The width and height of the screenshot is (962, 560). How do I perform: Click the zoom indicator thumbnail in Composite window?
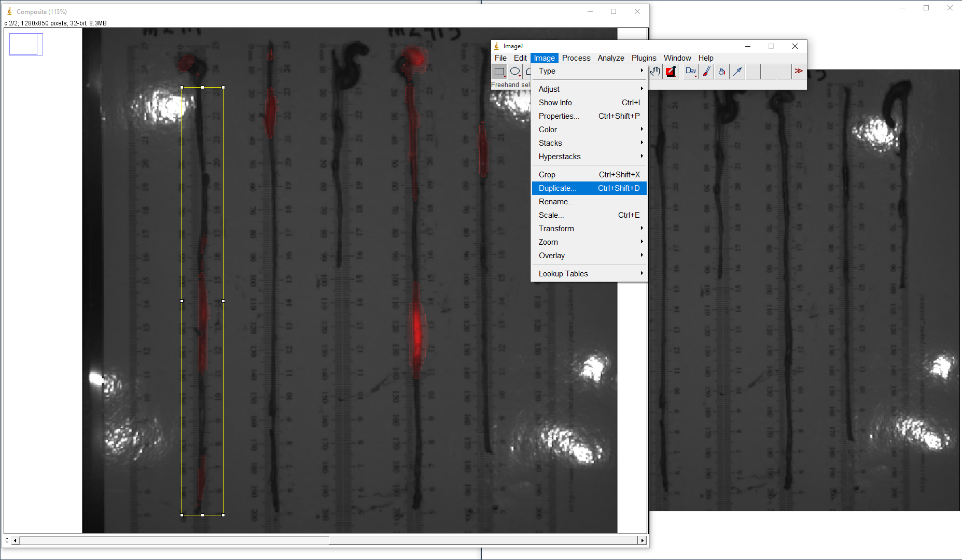[x=26, y=45]
